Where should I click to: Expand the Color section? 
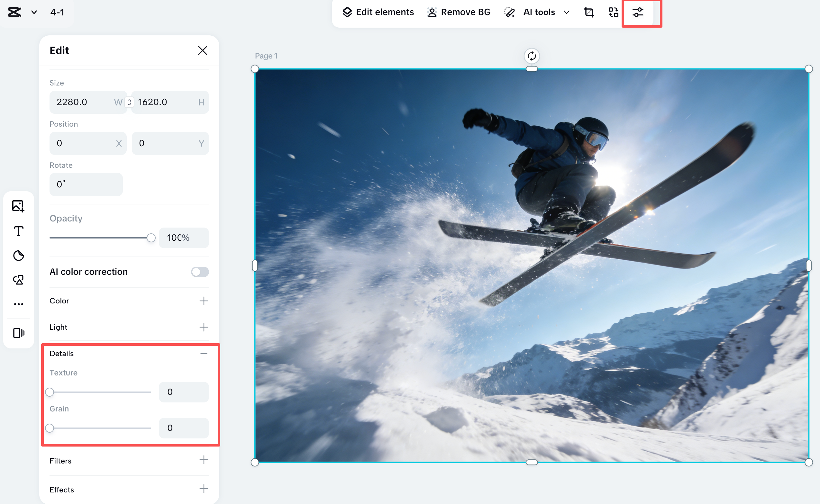pyautogui.click(x=204, y=301)
